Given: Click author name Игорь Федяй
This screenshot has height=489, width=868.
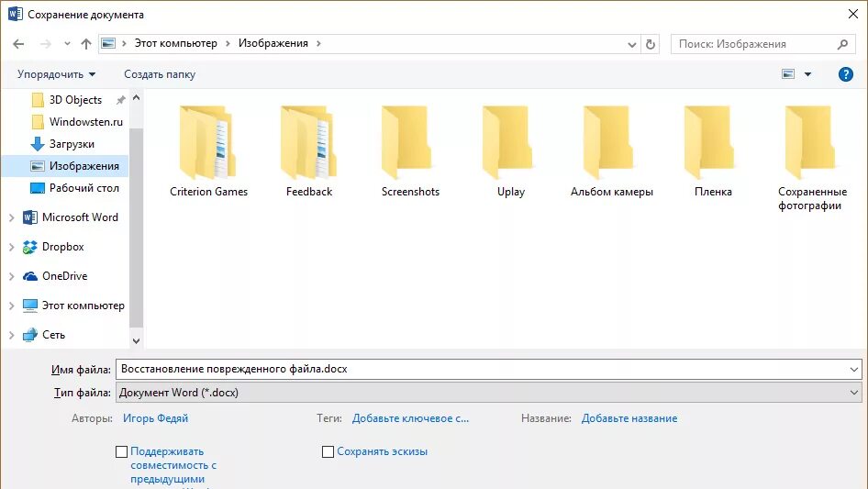Looking at the screenshot, I should (156, 418).
